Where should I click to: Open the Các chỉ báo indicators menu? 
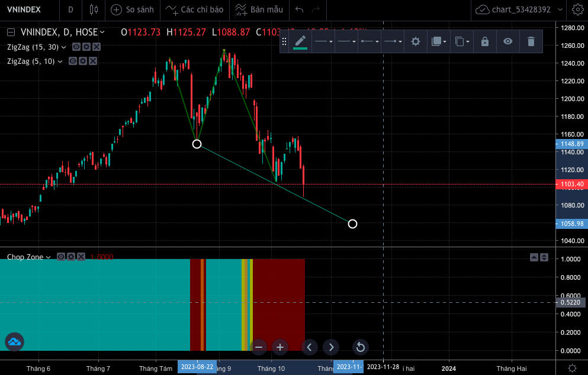[194, 9]
